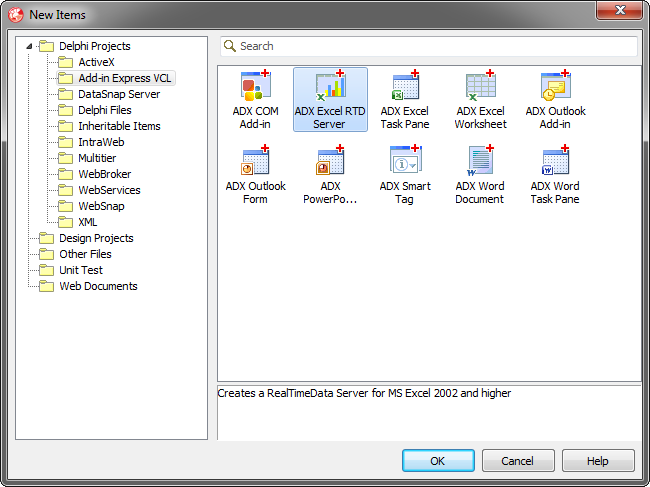Pick the ADX Excel Worksheet icon

[480, 85]
